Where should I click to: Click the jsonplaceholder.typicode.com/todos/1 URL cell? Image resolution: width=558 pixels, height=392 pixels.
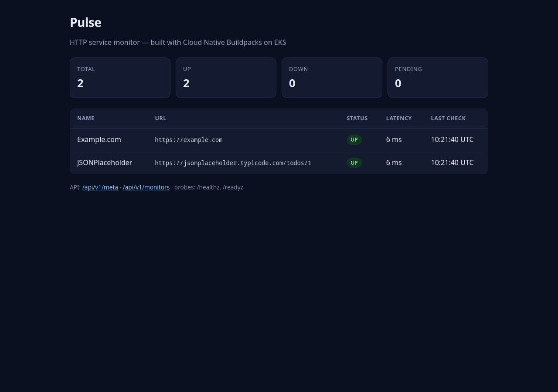click(233, 163)
